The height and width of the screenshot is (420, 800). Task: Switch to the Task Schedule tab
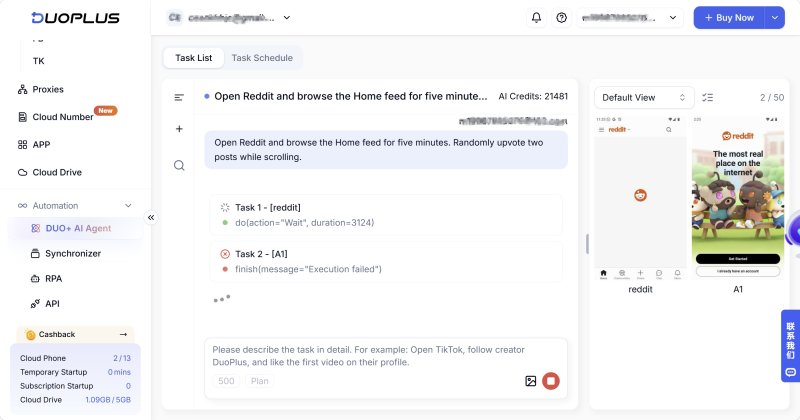tap(262, 58)
